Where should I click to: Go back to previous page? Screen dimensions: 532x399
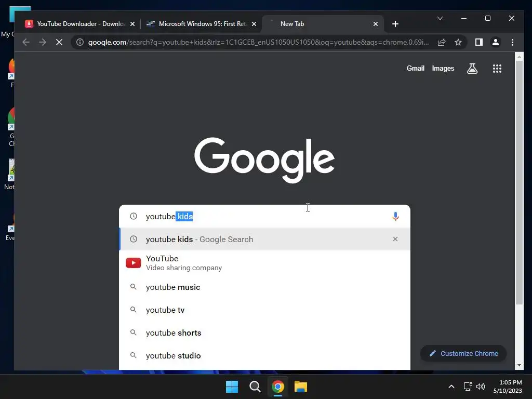(x=26, y=42)
